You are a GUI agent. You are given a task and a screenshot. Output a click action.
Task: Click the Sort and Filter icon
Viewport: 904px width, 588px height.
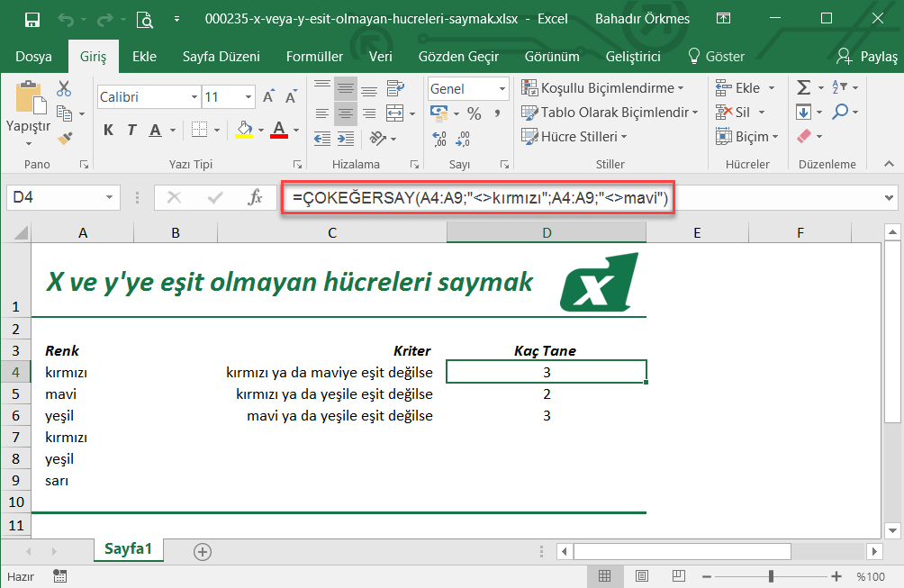tap(839, 87)
